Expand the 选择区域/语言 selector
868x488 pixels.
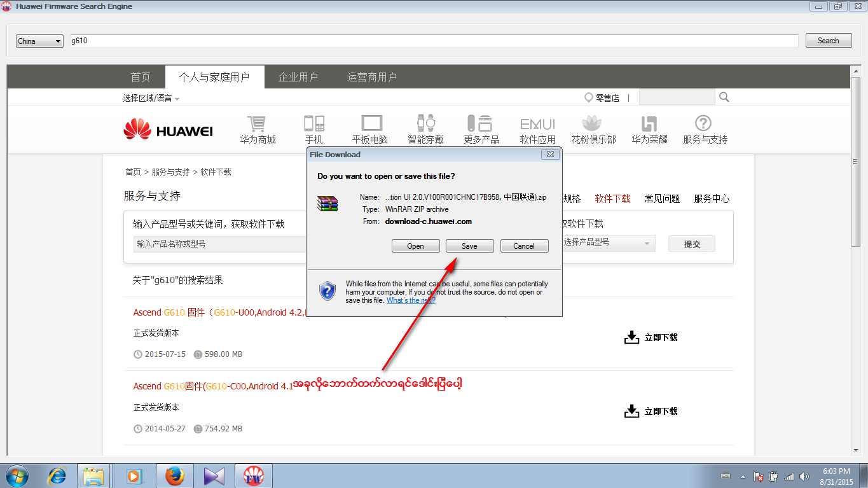coord(151,98)
